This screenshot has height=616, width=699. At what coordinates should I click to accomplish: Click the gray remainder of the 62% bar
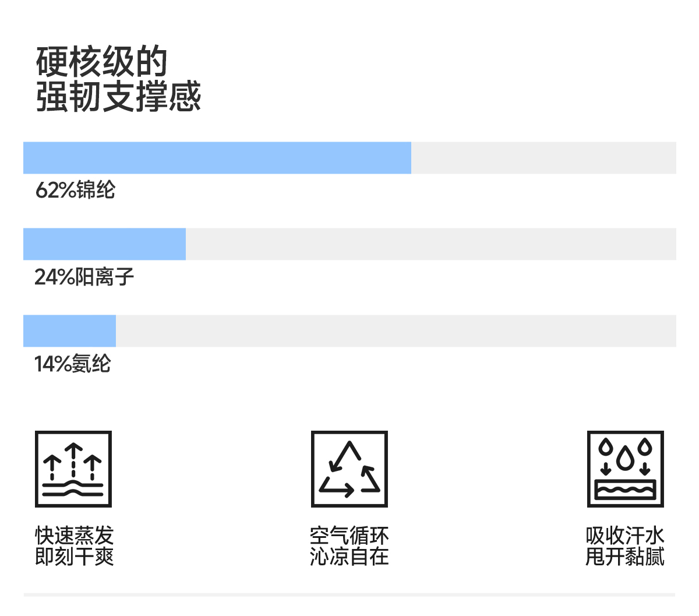point(543,158)
